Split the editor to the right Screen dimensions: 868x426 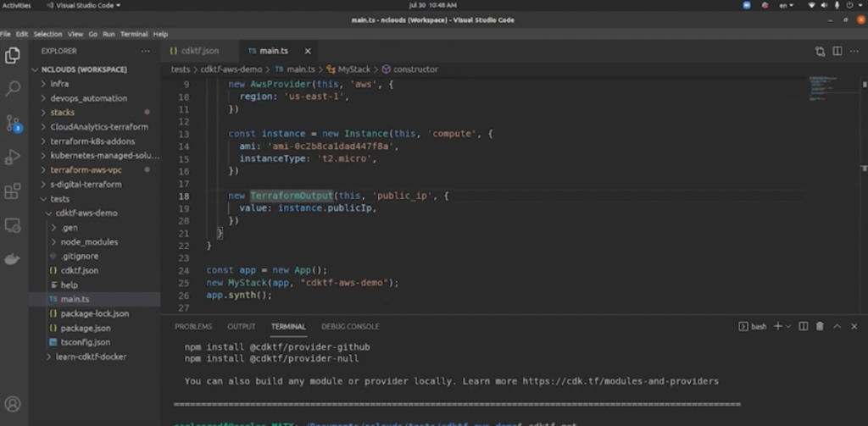[x=837, y=51]
